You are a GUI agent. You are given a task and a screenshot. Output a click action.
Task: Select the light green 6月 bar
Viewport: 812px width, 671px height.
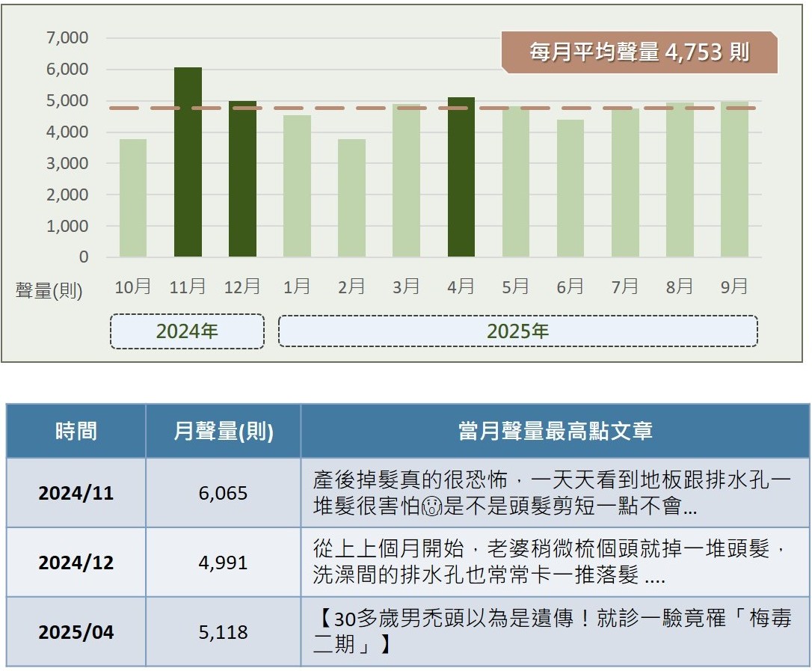(x=570, y=189)
